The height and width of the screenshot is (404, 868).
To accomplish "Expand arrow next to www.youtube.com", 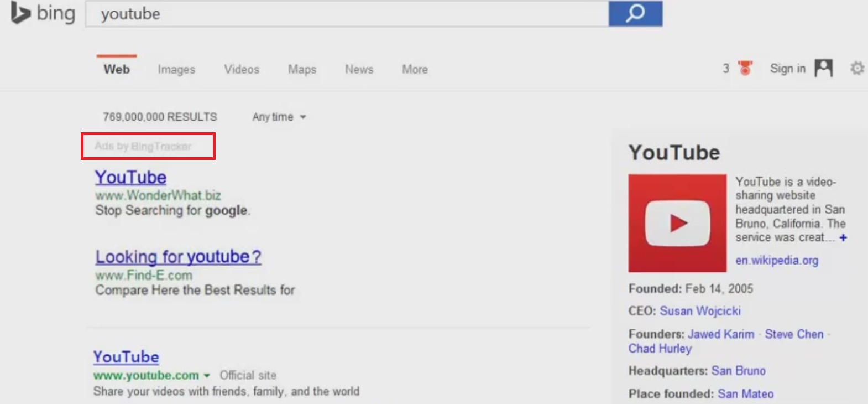I will pos(207,375).
